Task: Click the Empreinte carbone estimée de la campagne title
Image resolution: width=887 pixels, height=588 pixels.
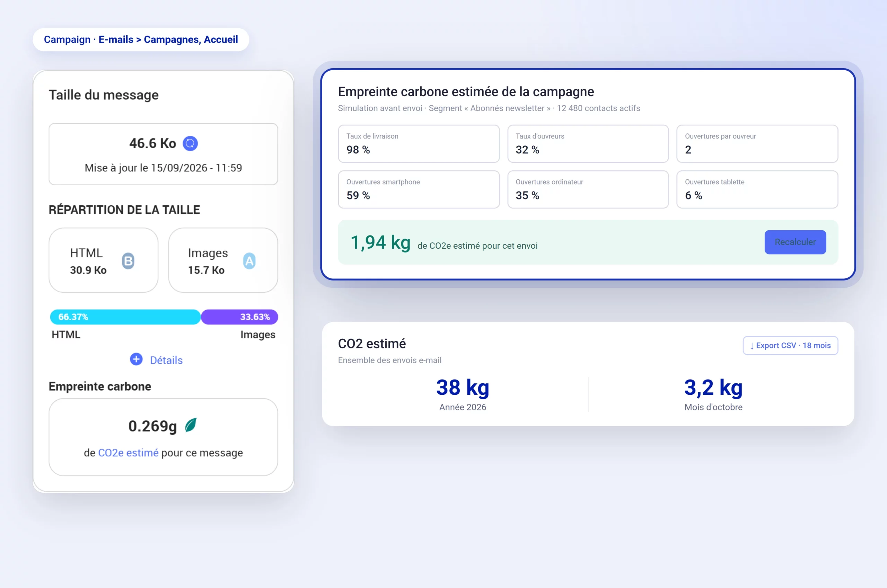Action: point(466,92)
